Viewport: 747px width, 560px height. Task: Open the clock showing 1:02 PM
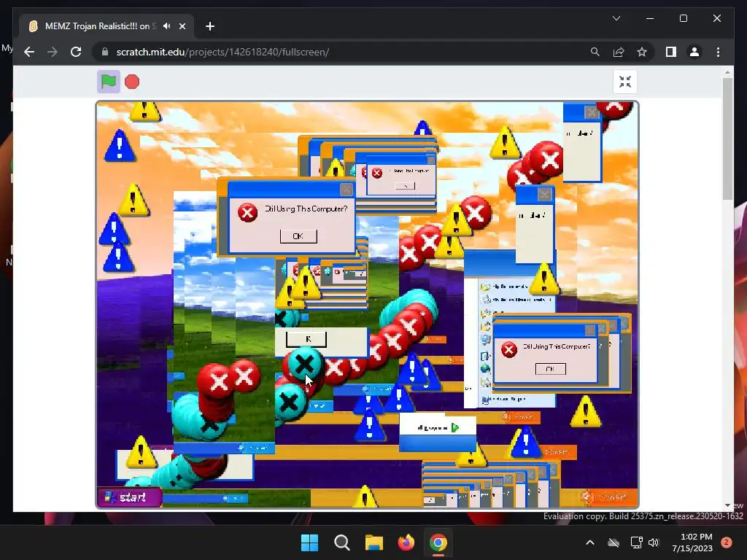692,542
